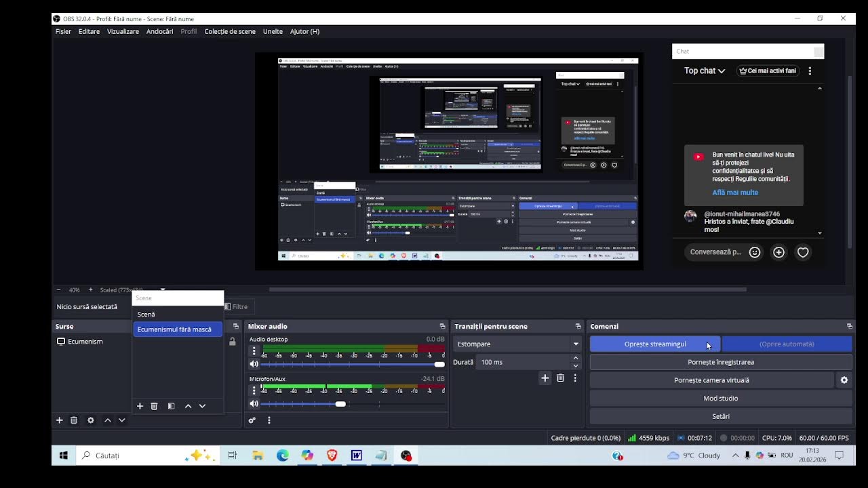Add a configurable scene transition
This screenshot has width=868, height=488.
[545, 378]
